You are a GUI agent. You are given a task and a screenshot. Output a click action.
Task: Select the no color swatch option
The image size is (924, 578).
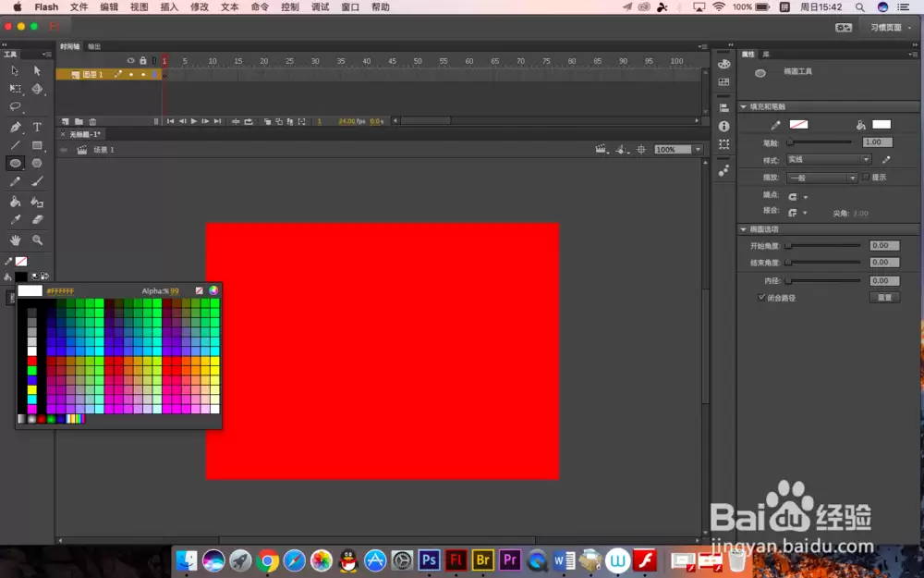coord(200,290)
